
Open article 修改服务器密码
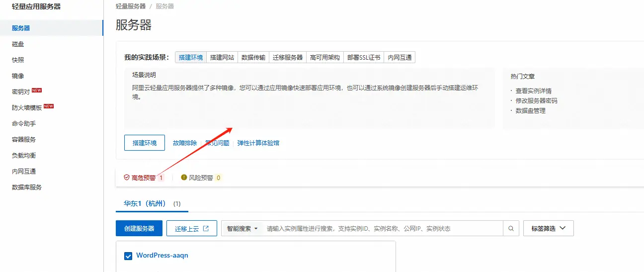(x=536, y=100)
